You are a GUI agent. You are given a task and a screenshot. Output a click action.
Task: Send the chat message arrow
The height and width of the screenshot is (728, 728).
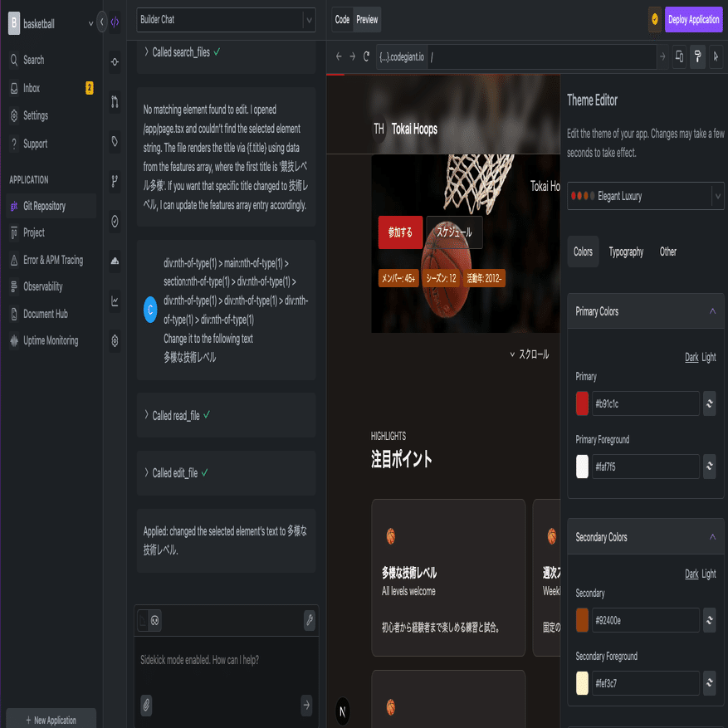(306, 706)
